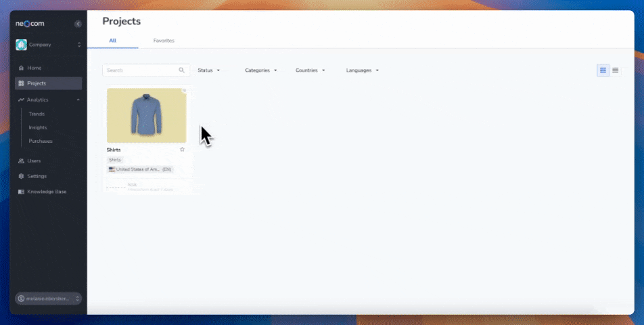
Task: Switch to list view
Action: (615, 70)
